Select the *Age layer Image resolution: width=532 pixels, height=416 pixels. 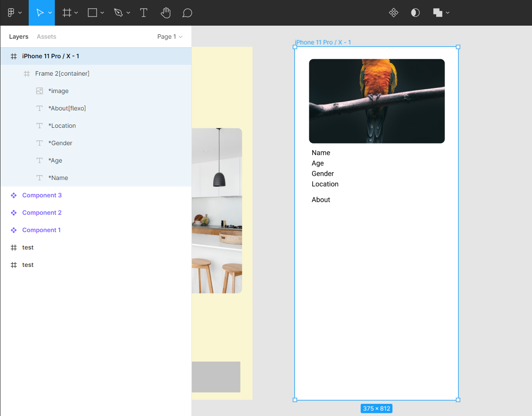point(96,160)
